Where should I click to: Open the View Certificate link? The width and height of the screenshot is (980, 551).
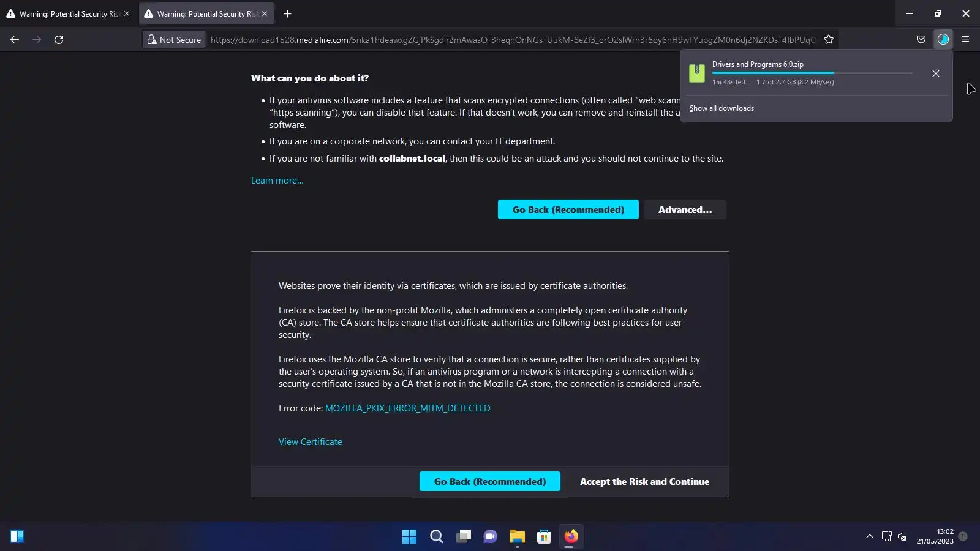click(311, 442)
